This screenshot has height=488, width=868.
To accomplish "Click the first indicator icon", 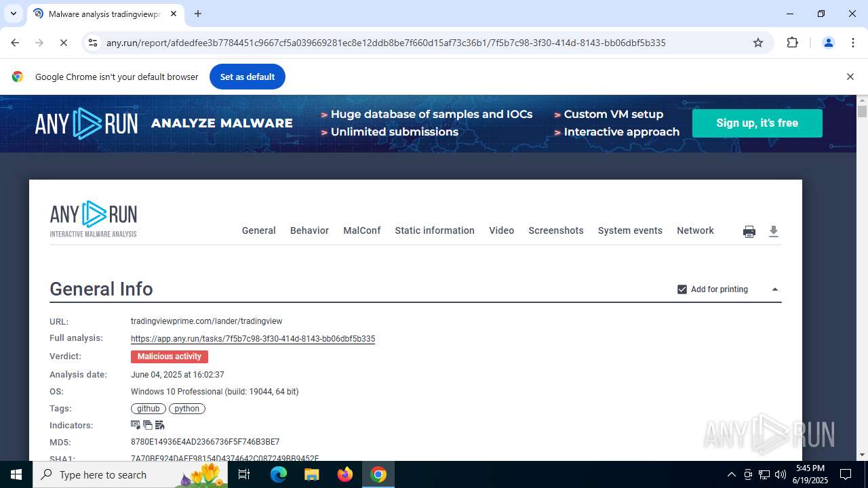I will click(136, 425).
